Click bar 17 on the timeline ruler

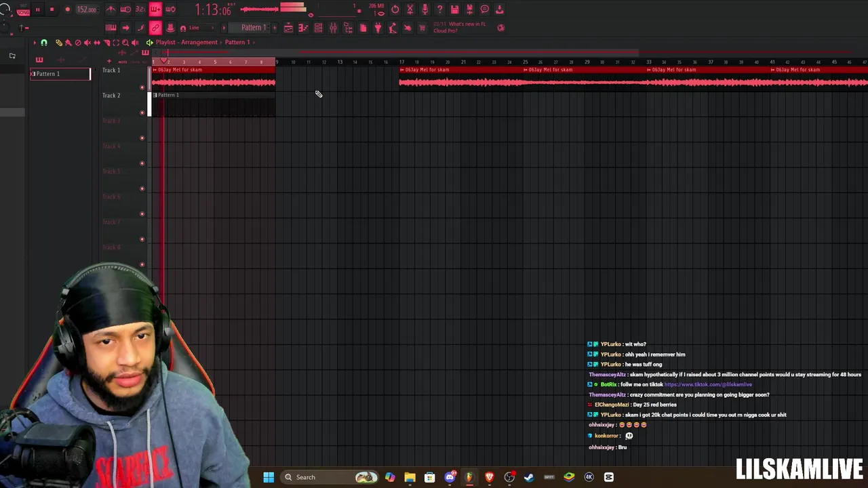coord(401,62)
